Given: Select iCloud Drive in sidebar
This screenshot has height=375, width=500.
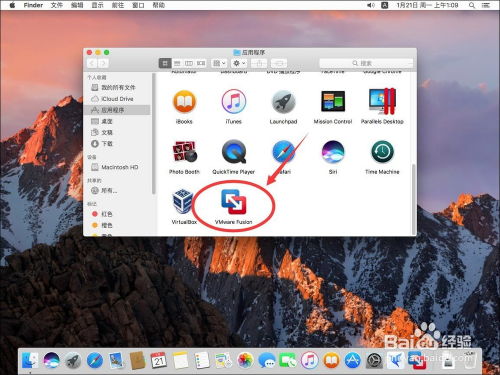Looking at the screenshot, I should [x=118, y=99].
